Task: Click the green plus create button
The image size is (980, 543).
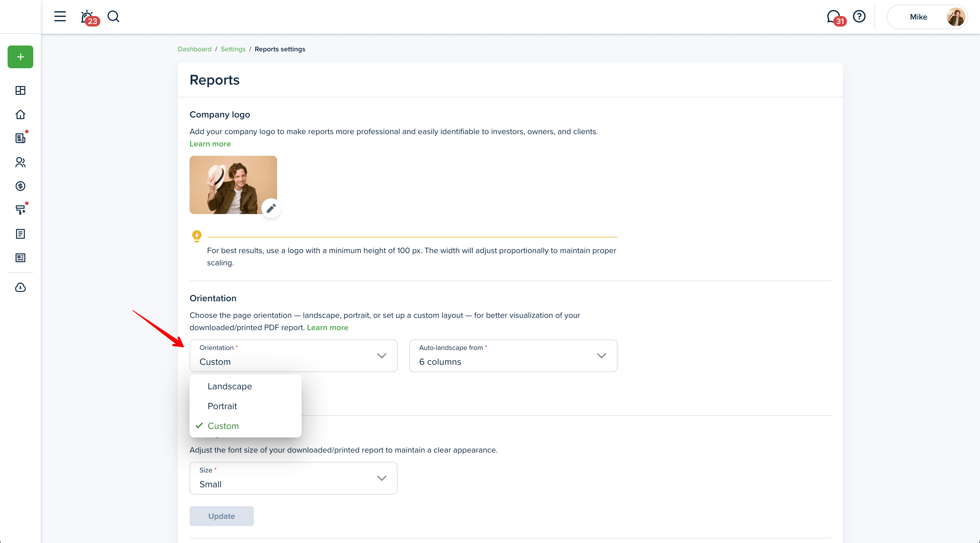Action: pos(20,57)
